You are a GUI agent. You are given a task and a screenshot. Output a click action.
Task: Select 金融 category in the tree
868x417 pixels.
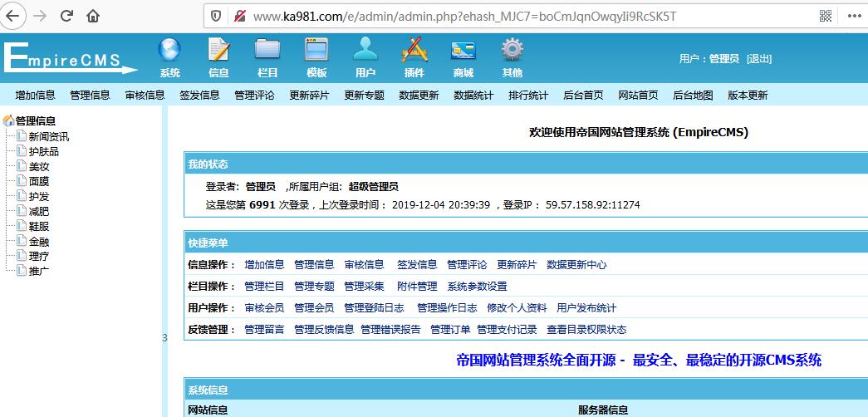(39, 242)
